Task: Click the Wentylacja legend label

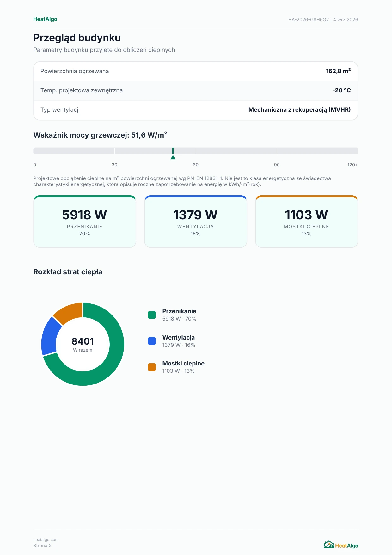Action: click(179, 338)
